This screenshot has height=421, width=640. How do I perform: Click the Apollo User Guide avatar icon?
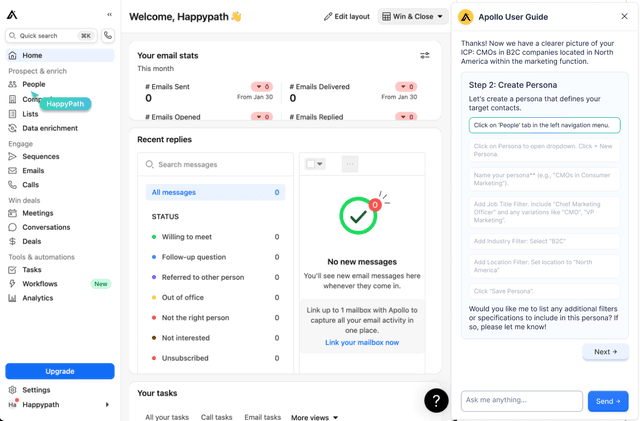[x=466, y=17]
